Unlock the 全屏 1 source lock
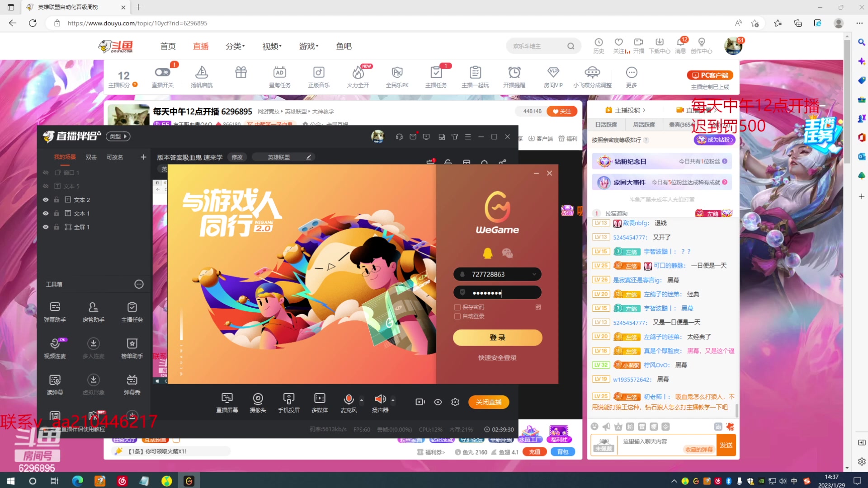The width and height of the screenshot is (868, 488). (x=57, y=227)
